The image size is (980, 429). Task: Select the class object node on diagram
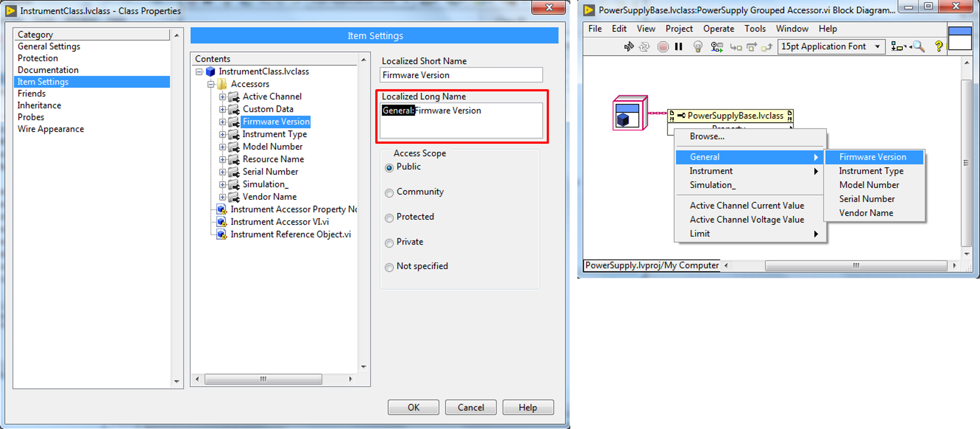(630, 113)
